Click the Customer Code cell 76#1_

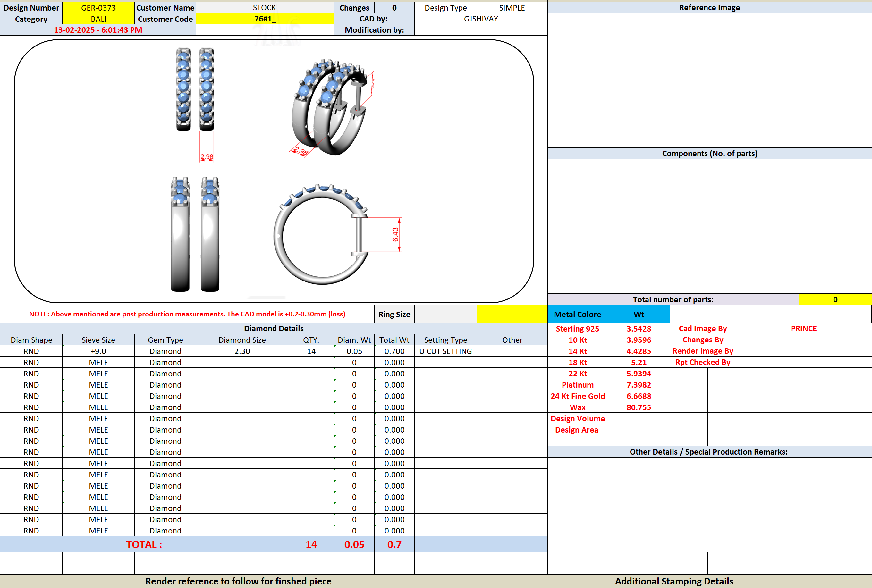tap(265, 19)
